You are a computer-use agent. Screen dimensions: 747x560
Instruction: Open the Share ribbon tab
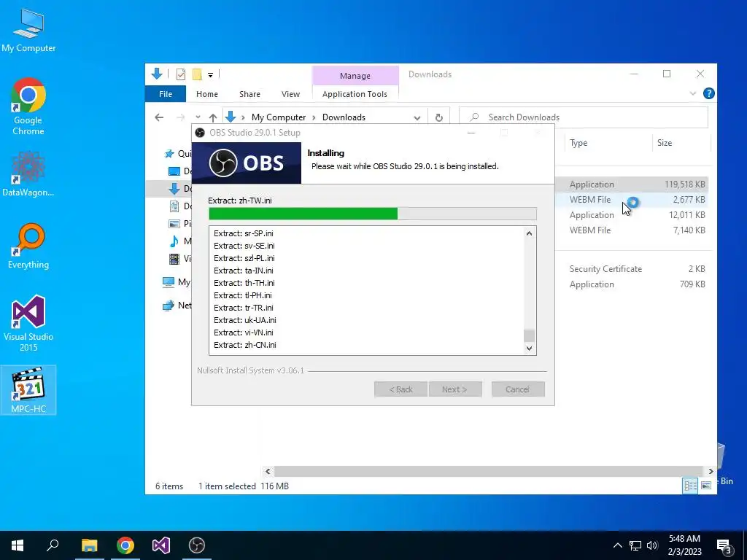click(x=249, y=94)
